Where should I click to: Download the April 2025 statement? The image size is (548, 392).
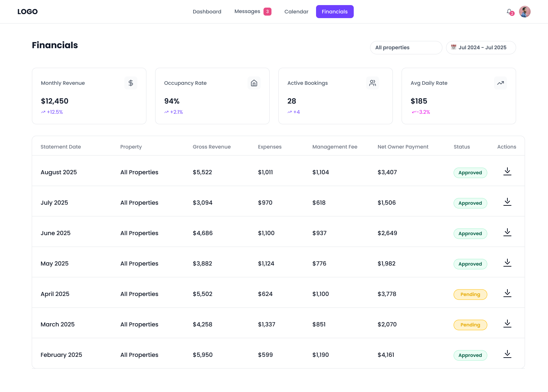pos(507,293)
